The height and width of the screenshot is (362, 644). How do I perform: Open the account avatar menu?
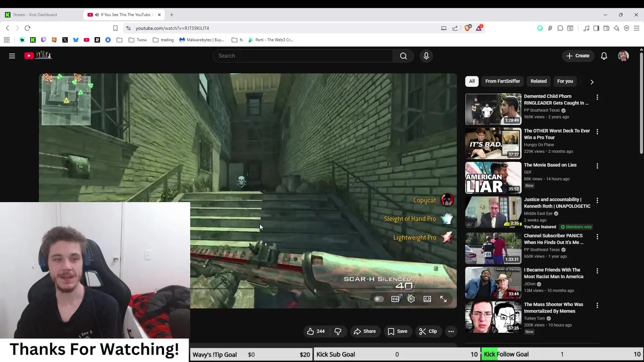[x=623, y=56]
